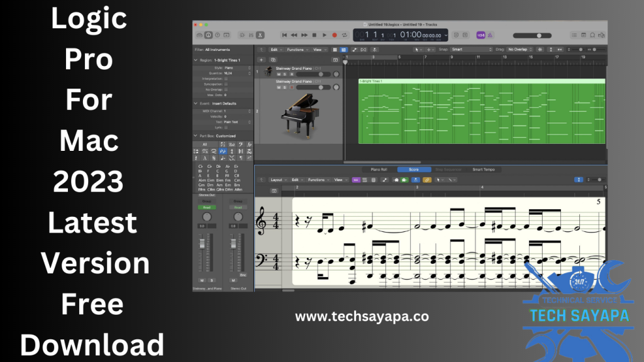The image size is (644, 362).
Task: Open the Media Browsers icon
Action: coord(601,35)
